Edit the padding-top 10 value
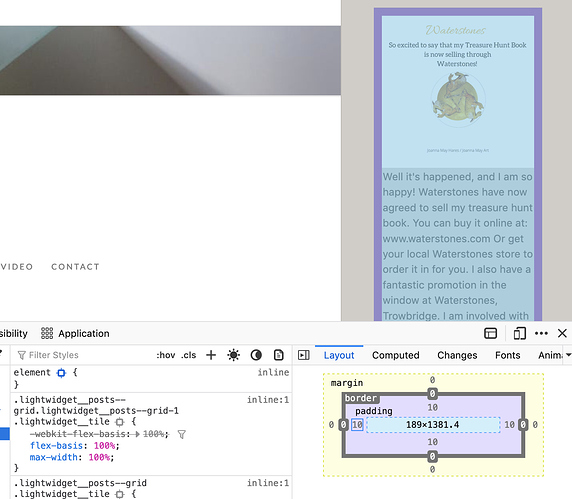This screenshot has width=572, height=499. coord(433,407)
